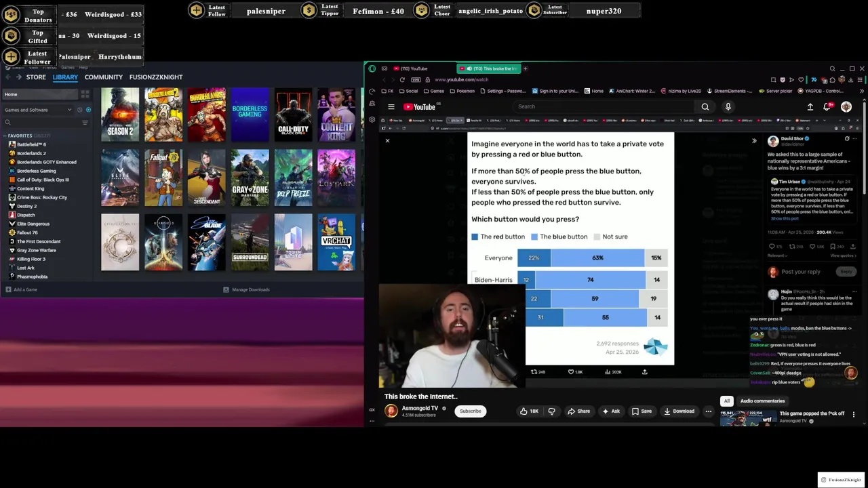Open Call of Duty Black Ops cover
The width and height of the screenshot is (868, 488).
point(293,115)
